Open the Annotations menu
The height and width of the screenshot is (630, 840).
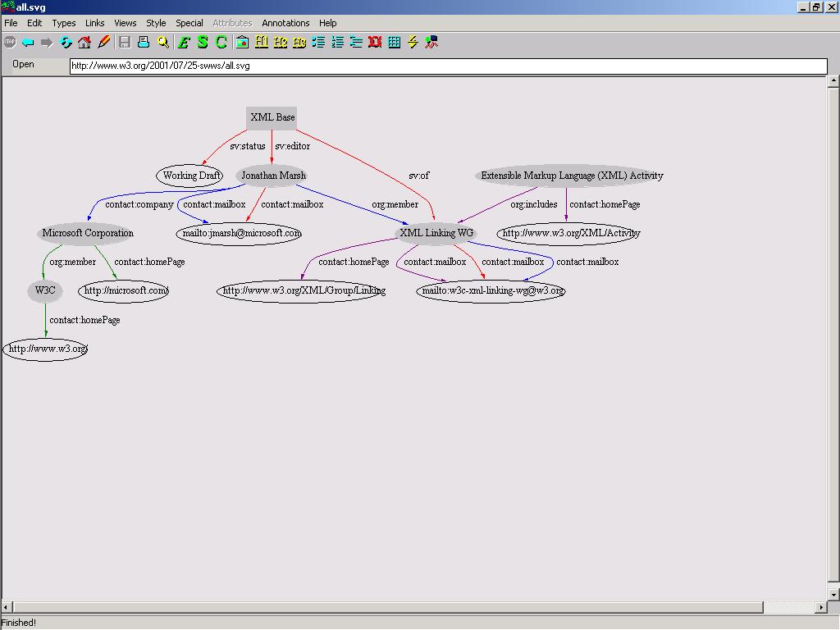285,23
